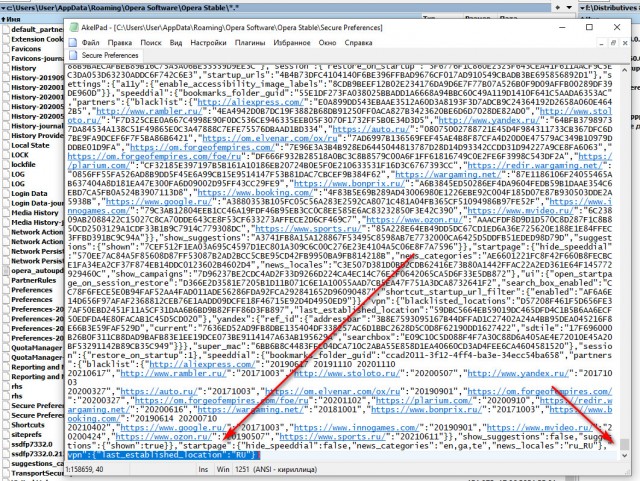Image resolution: width=640 pixels, height=481 pixels.
Task: Click the document icon left of Файл menu
Action: click(x=73, y=42)
